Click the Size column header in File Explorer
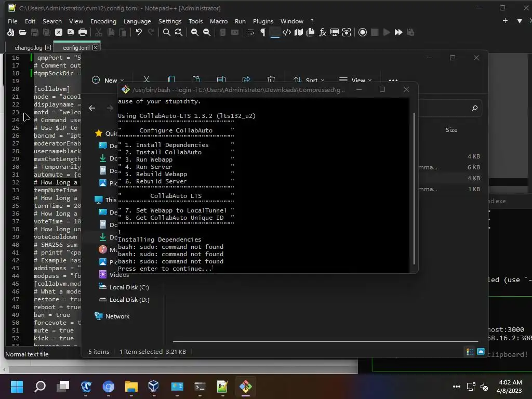The image size is (532, 399). point(451,130)
